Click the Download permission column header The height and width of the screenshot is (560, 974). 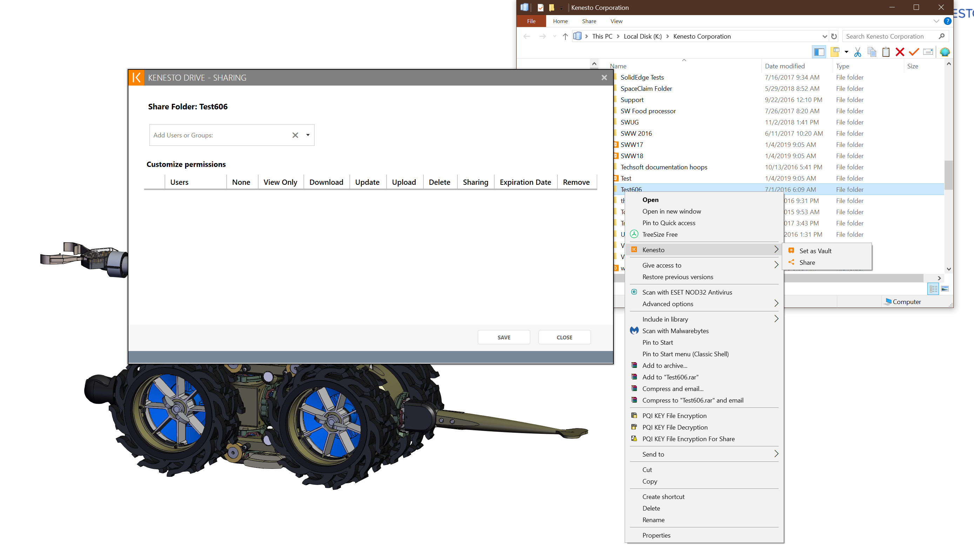point(326,182)
